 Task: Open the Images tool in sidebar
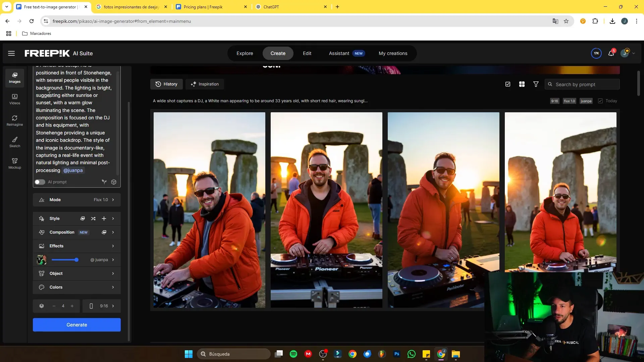tap(15, 78)
